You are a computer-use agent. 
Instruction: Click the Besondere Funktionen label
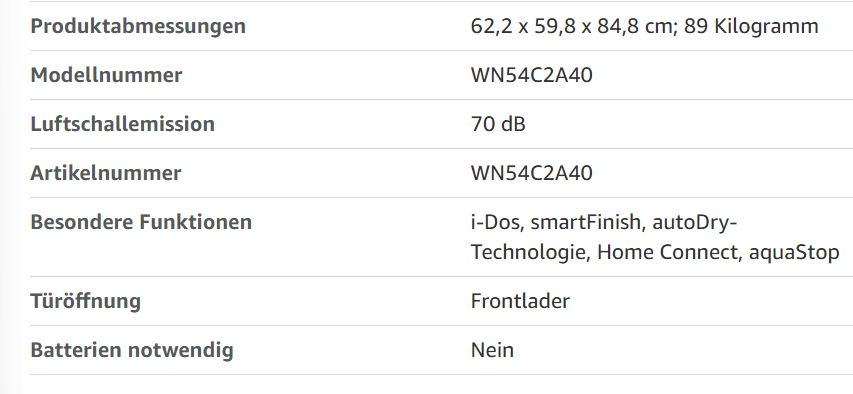(x=141, y=222)
